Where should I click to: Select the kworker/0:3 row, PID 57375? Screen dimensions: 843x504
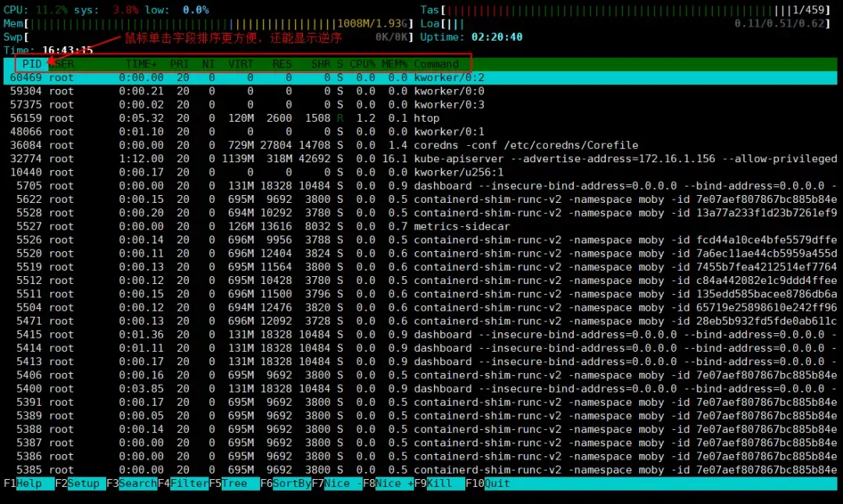[x=421, y=105]
